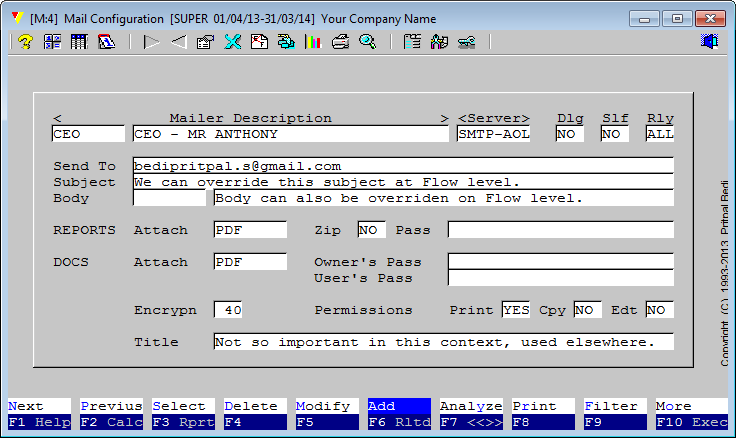Open the calendar grid toolbar icon
The image size is (736, 438).
[79, 42]
